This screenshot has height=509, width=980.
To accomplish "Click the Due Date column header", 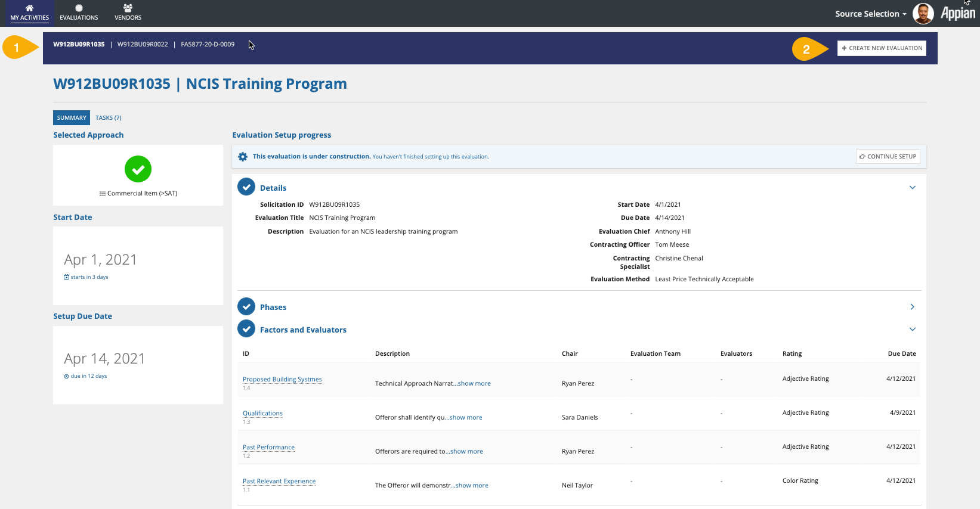I will pyautogui.click(x=902, y=353).
